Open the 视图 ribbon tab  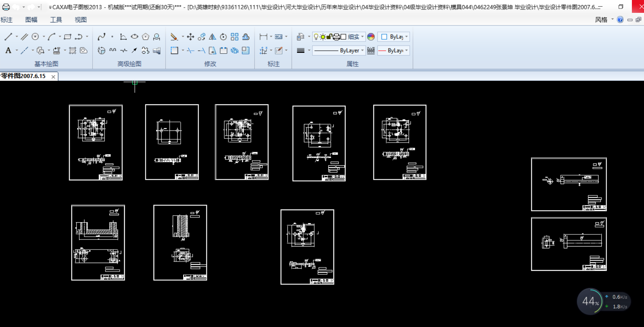pyautogui.click(x=81, y=20)
